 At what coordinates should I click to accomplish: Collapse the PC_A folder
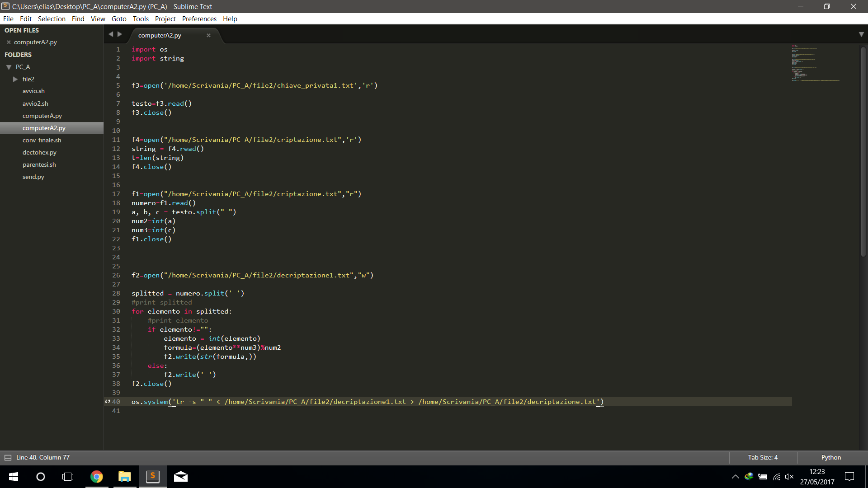pyautogui.click(x=9, y=67)
